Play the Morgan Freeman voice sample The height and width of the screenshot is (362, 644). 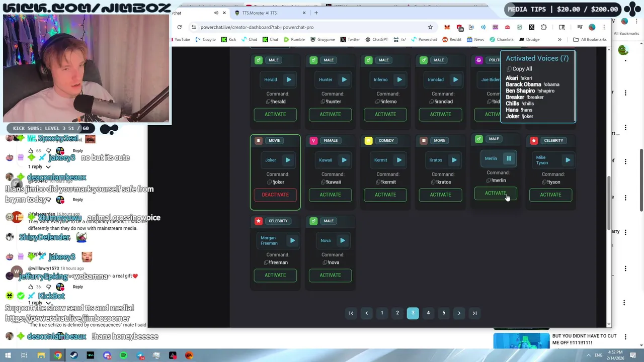point(292,240)
